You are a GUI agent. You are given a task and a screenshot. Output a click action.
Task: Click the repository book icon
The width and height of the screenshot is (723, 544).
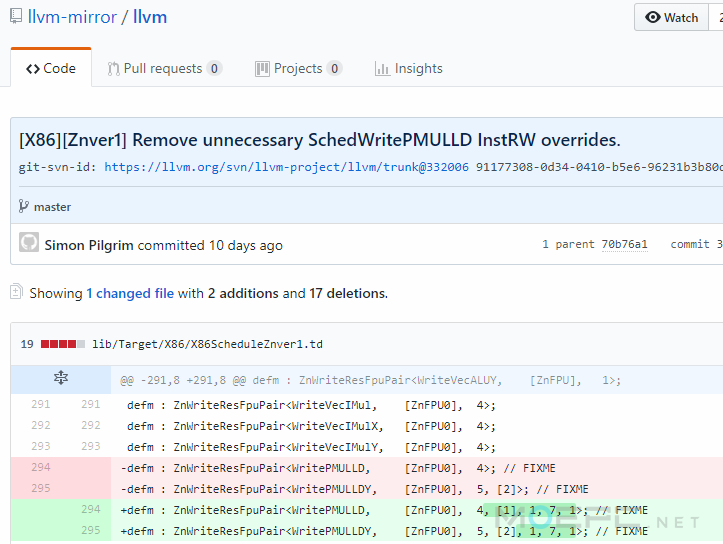point(16,17)
